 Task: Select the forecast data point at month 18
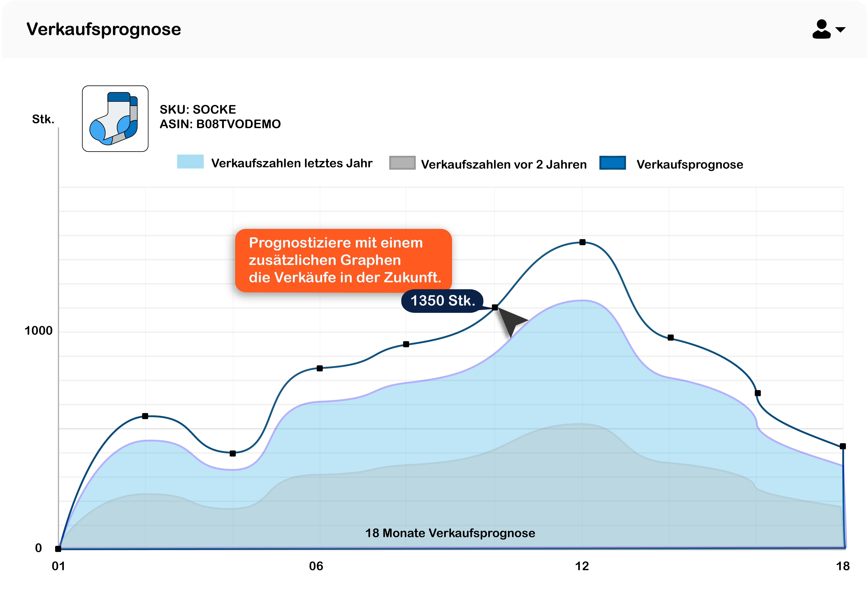pos(843,446)
